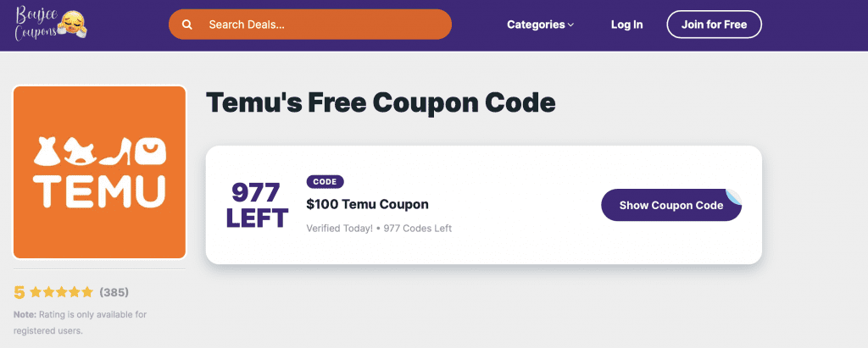Expand the Categories dropdown
This screenshot has height=348, width=868.
pyautogui.click(x=540, y=25)
